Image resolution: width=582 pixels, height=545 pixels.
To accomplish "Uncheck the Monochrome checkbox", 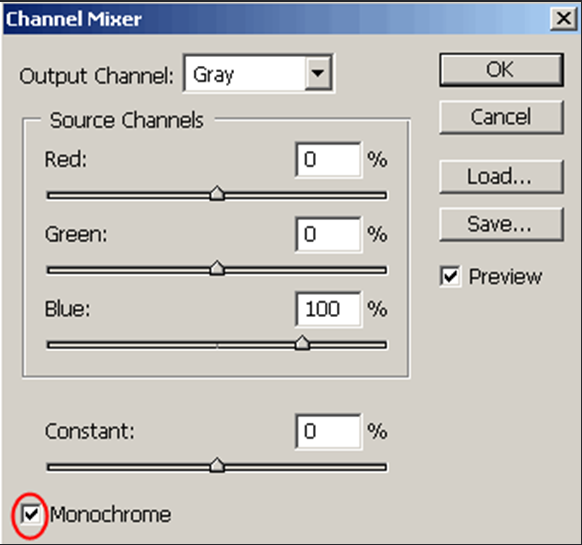I will pyautogui.click(x=30, y=514).
